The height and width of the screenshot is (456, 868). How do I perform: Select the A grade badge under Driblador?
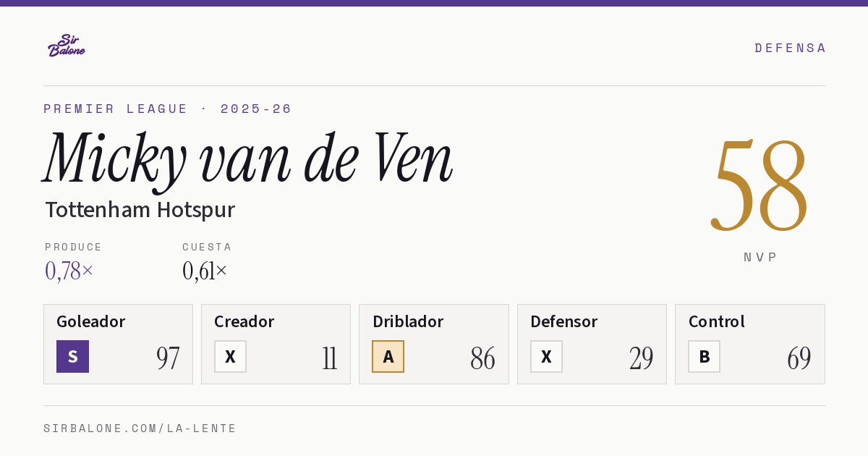pos(388,356)
